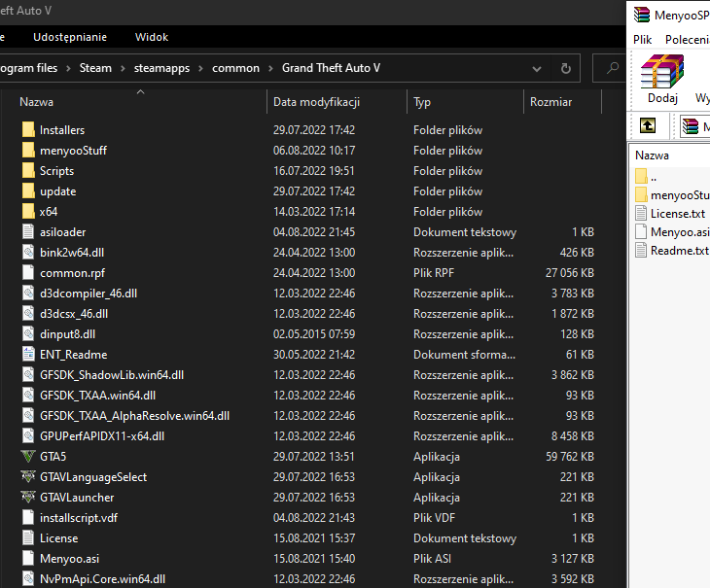
Task: Click the 27 056 KB size cell
Action: [x=570, y=273]
